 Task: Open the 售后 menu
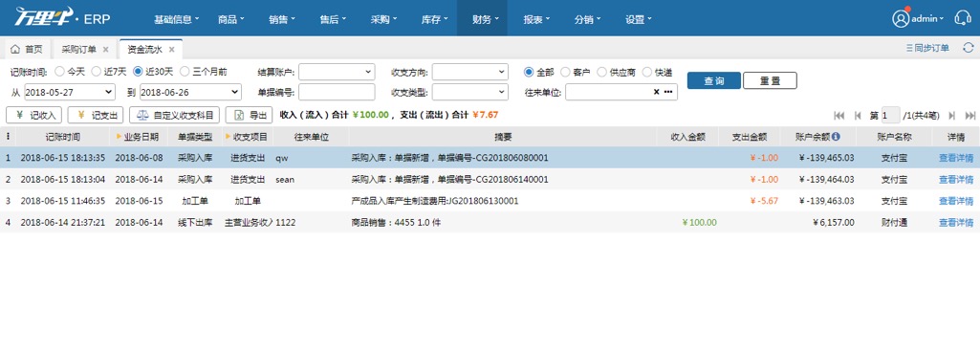tap(333, 19)
